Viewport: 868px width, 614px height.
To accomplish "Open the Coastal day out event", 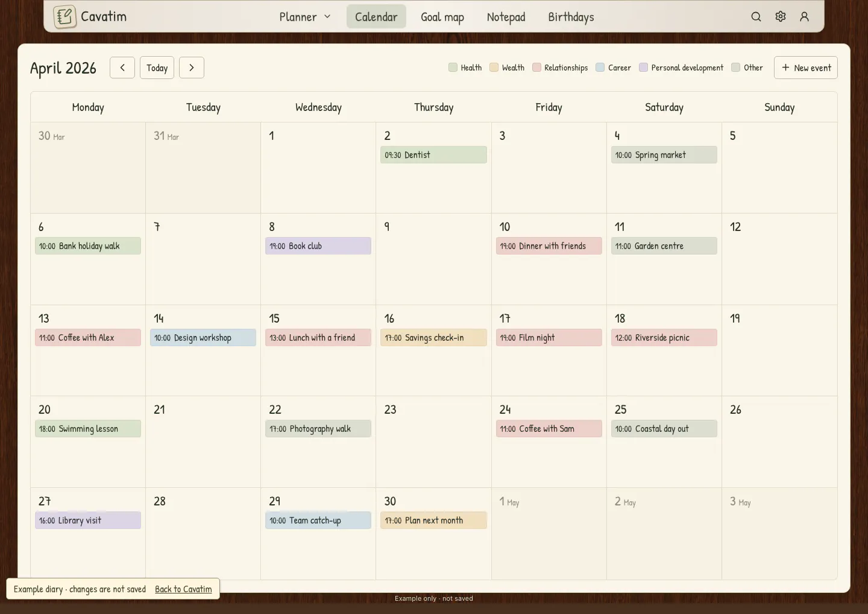I will [x=664, y=429].
